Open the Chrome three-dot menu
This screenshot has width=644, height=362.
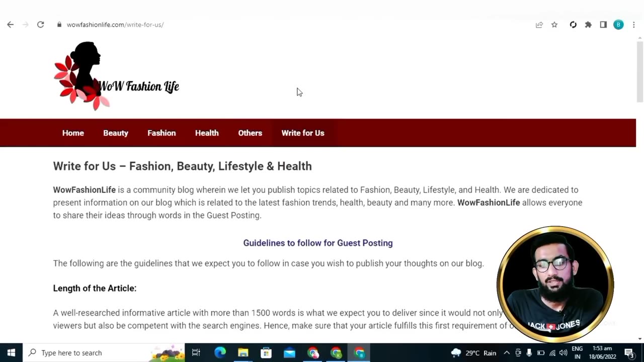tap(633, 25)
